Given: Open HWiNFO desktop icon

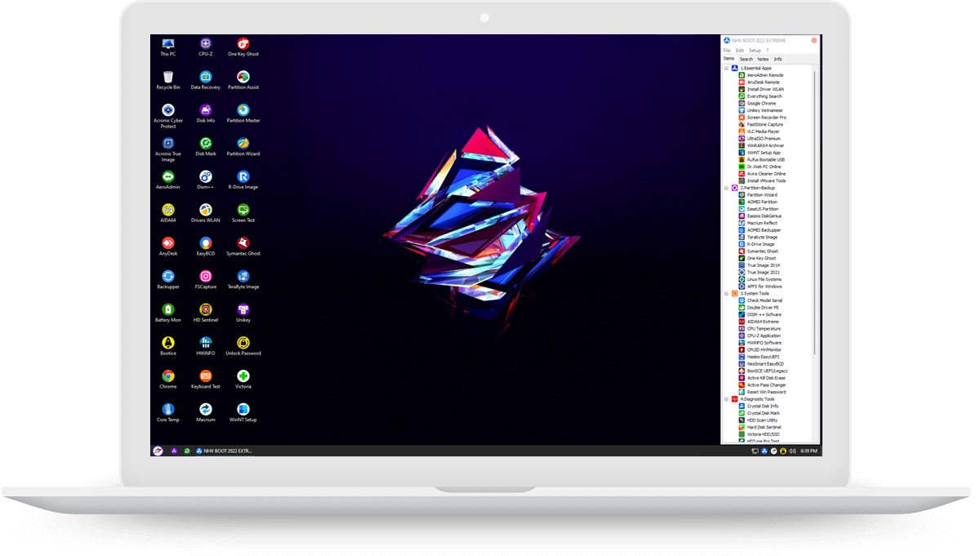Looking at the screenshot, I should click(206, 346).
